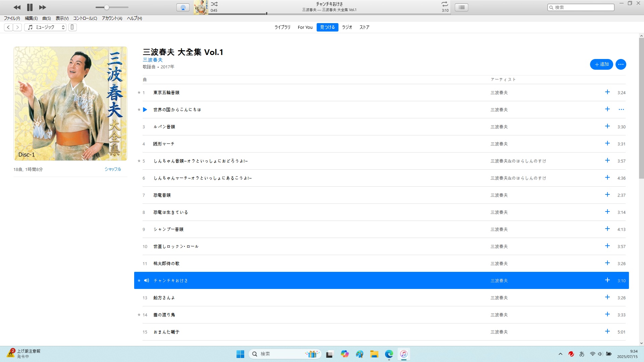Open the 編集 menu

31,18
